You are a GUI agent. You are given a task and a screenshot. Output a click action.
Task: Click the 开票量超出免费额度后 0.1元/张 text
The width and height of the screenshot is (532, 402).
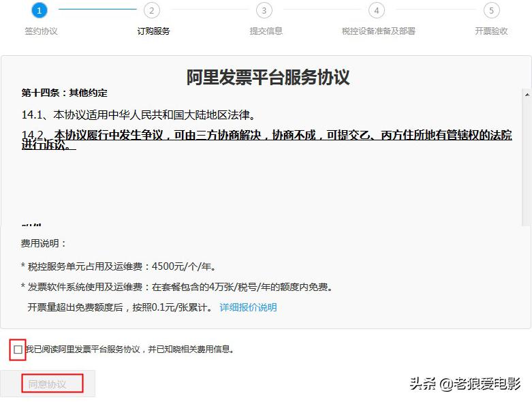pyautogui.click(x=121, y=307)
